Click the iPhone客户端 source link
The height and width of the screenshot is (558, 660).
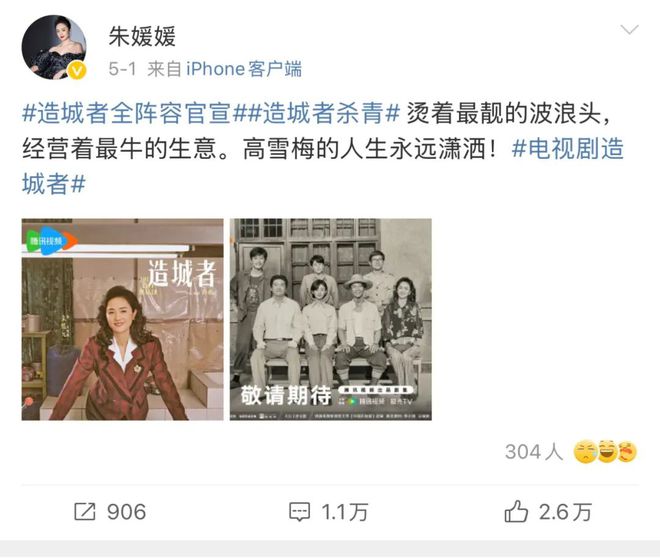(x=244, y=69)
